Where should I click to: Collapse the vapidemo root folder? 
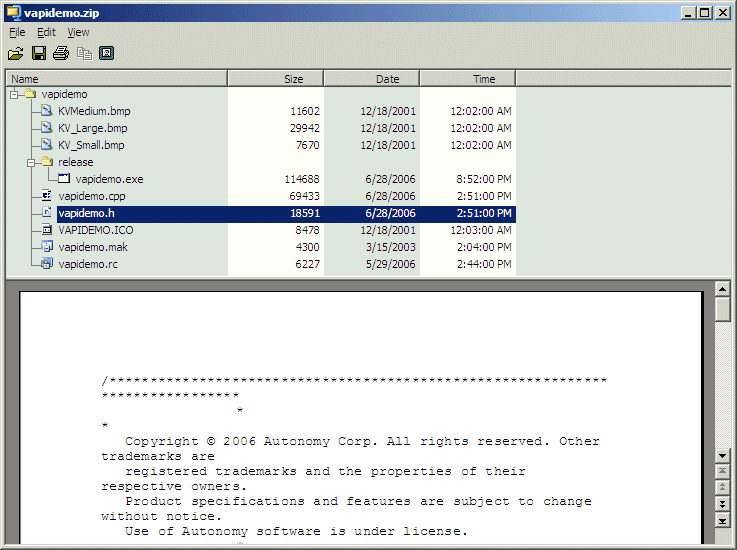tap(14, 94)
